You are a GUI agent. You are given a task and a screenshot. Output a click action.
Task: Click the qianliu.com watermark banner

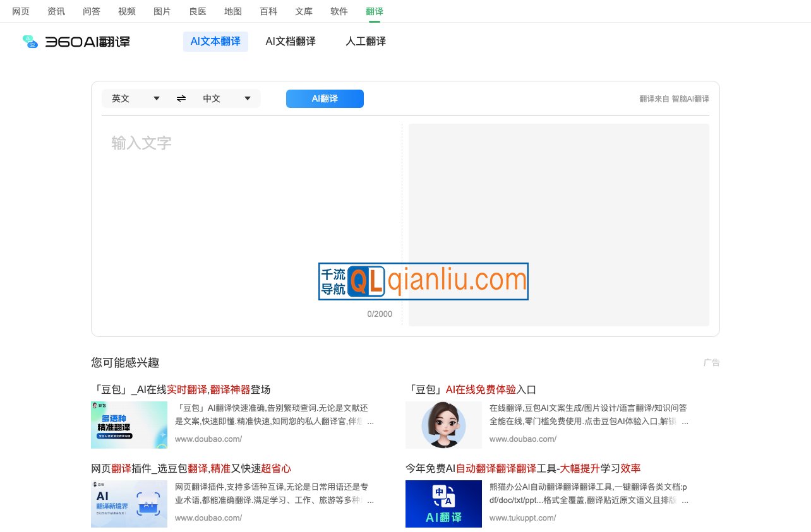[423, 281]
